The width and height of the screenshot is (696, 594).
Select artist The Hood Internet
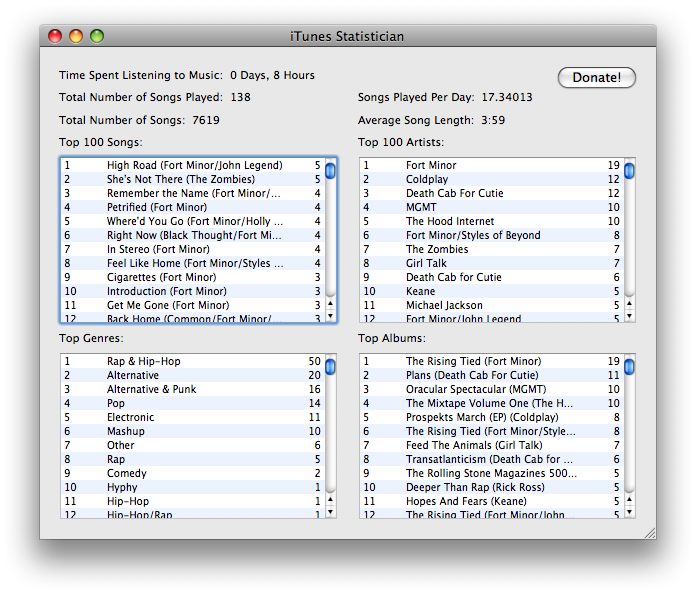point(492,221)
